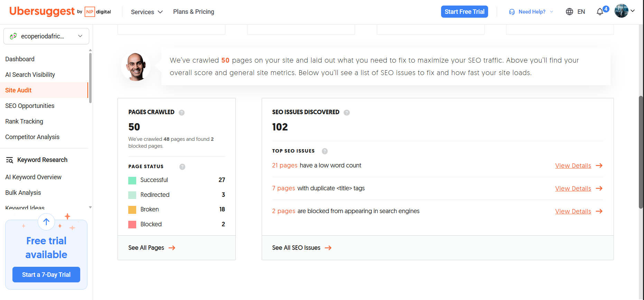Click the orange 50 in the crawl message
The width and height of the screenshot is (644, 300).
pyautogui.click(x=225, y=60)
